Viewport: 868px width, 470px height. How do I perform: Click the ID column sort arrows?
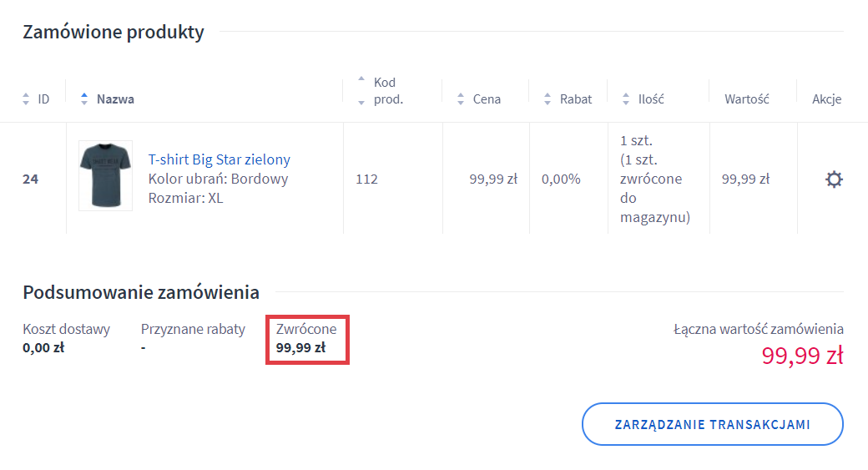(26, 99)
